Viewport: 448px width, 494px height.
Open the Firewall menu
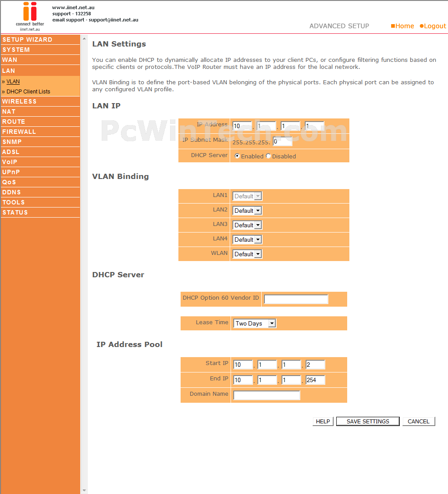(x=40, y=132)
